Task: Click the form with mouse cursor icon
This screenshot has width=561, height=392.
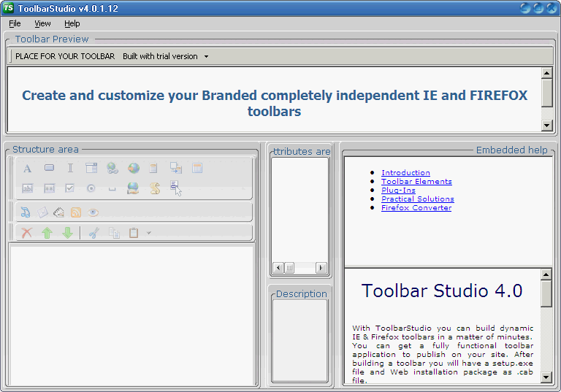Action: point(175,188)
